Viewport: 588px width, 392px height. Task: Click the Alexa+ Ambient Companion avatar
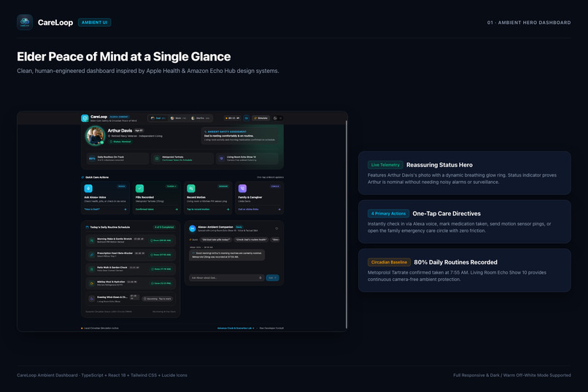tap(193, 228)
